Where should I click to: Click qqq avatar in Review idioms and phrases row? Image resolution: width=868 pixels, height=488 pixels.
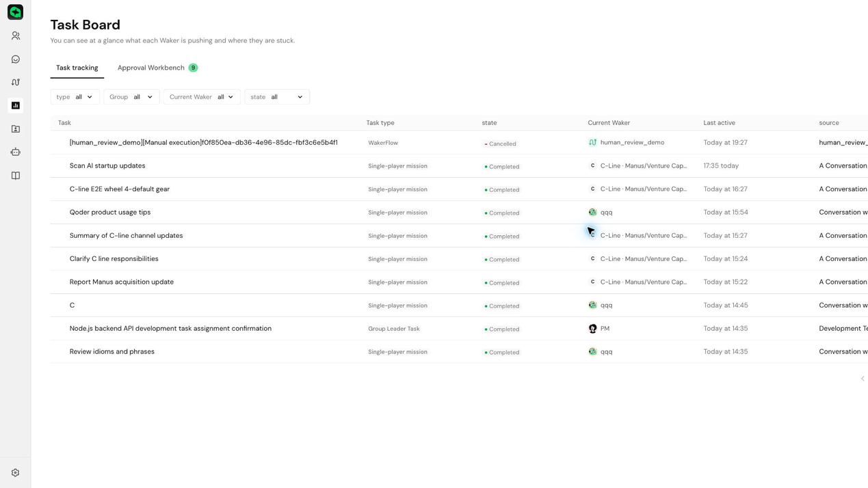click(592, 352)
